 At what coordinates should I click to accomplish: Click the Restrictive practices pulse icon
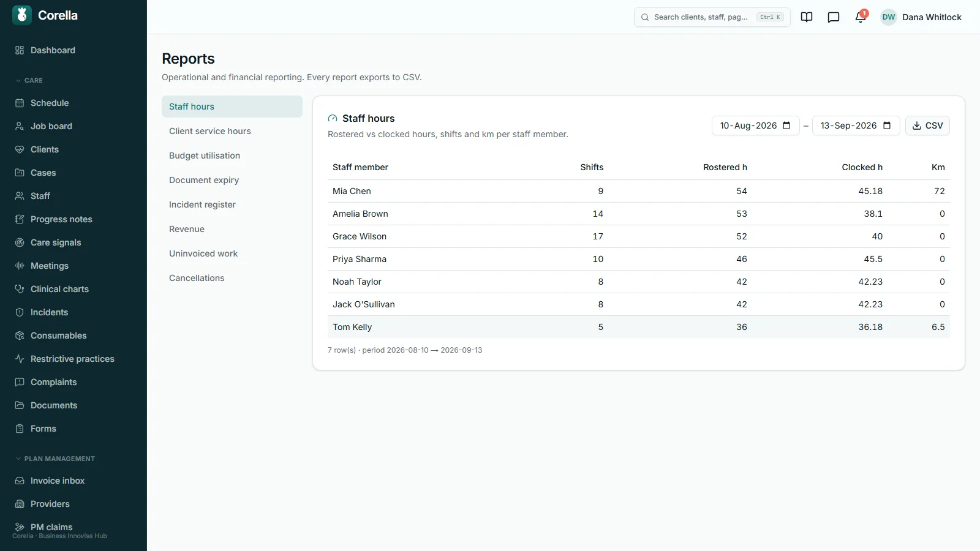tap(20, 359)
